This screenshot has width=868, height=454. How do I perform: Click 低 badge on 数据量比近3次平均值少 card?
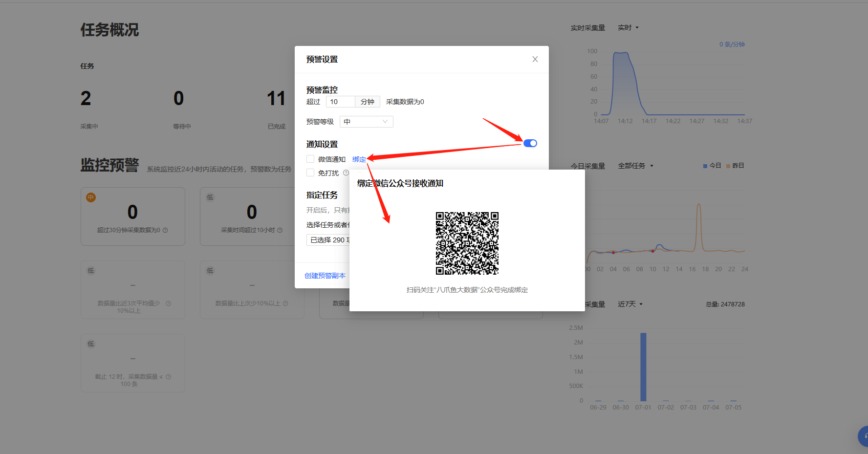pyautogui.click(x=91, y=271)
